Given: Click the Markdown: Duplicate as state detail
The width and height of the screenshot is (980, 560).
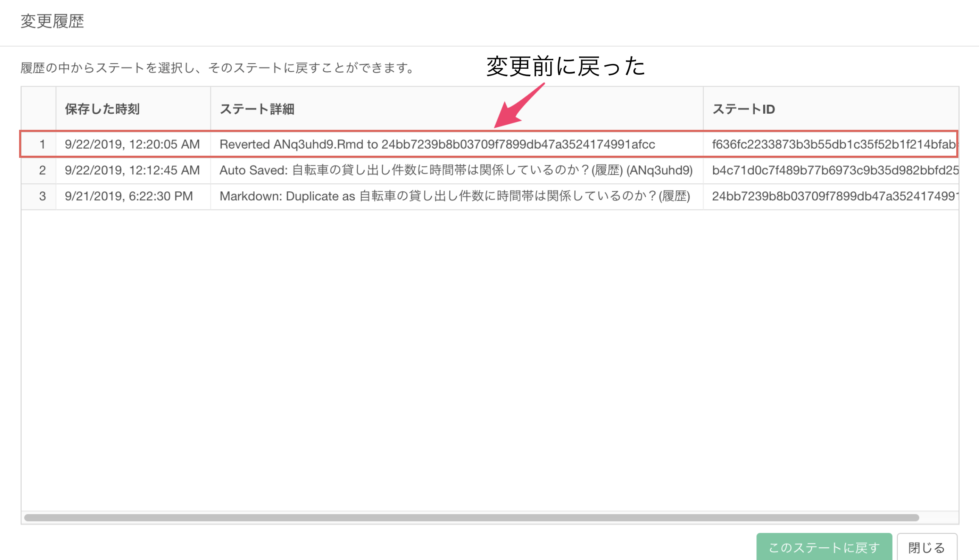Looking at the screenshot, I should click(455, 196).
